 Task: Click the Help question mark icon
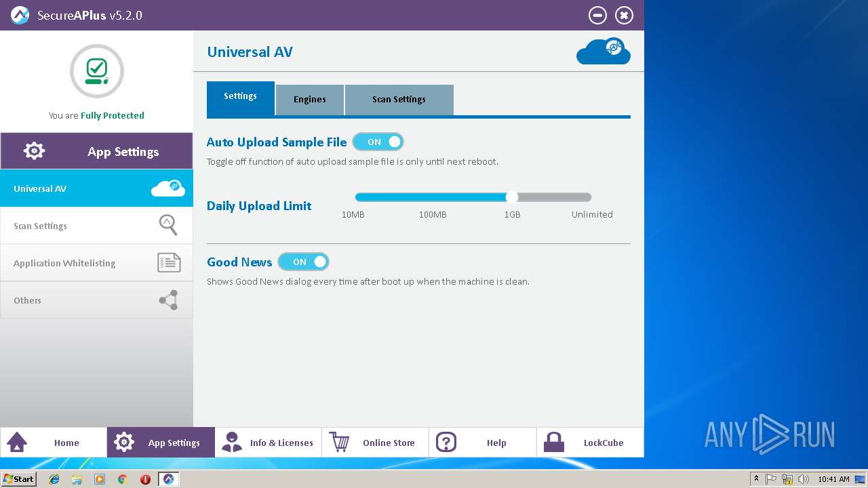(x=446, y=443)
